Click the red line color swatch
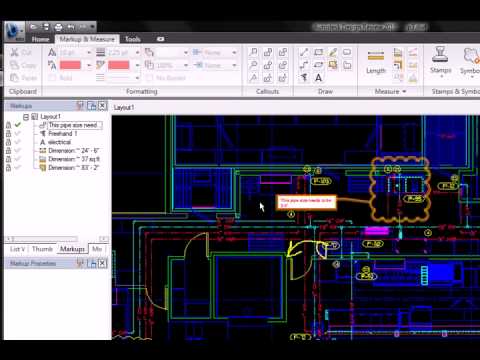Image resolution: width=480 pixels, height=360 pixels. coord(119,65)
